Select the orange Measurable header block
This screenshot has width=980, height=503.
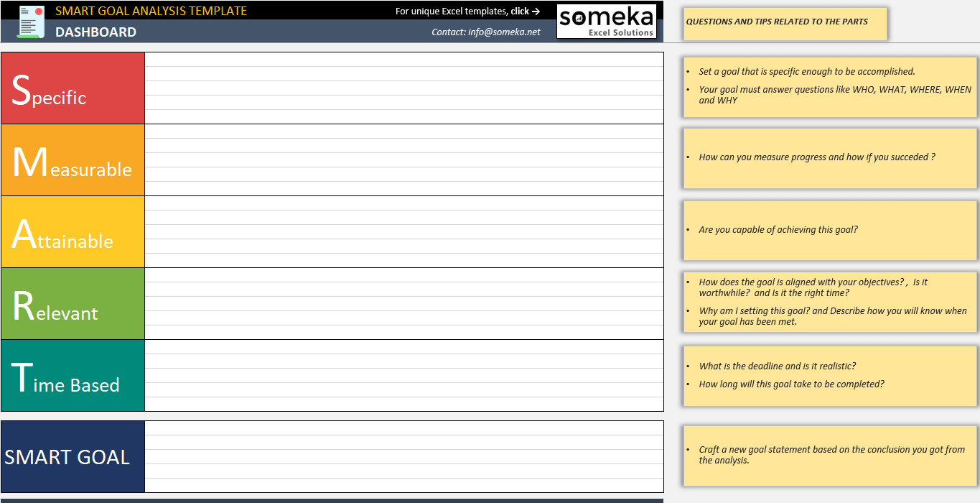pyautogui.click(x=72, y=159)
